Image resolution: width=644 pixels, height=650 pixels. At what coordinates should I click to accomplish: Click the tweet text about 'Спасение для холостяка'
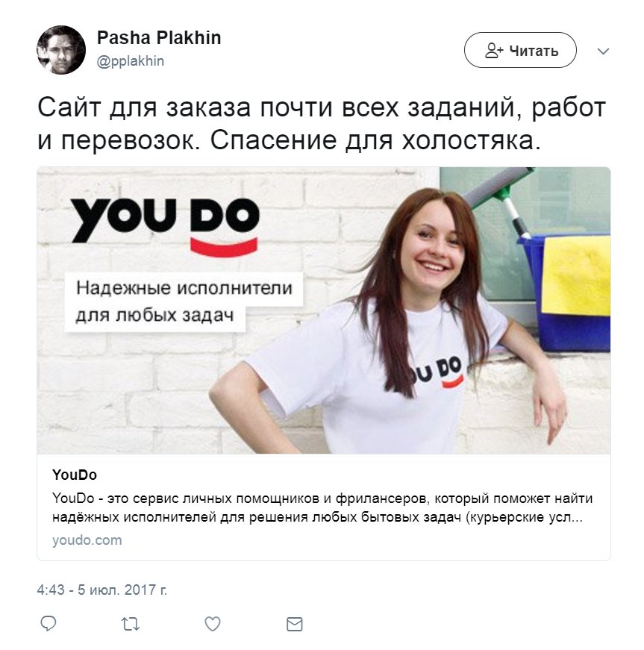click(x=321, y=124)
